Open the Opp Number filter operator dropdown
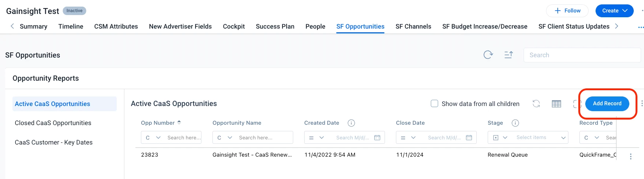This screenshot has height=179, width=644. coord(153,138)
